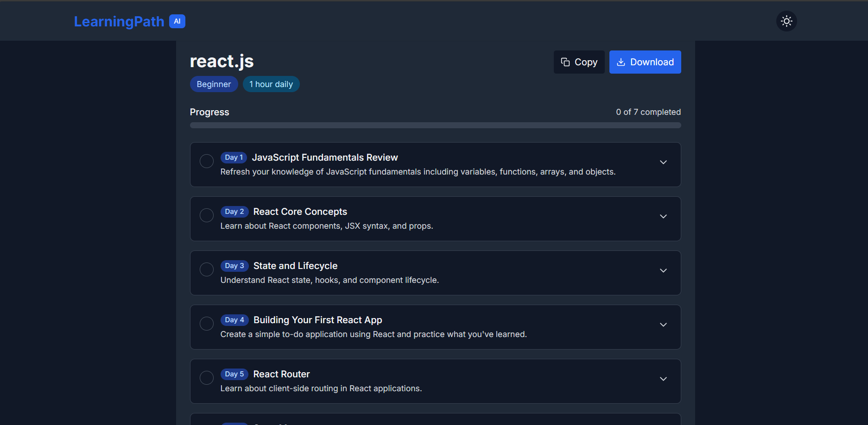Screen dimensions: 868x425
Task: Click 'Refresh your knowledge of JavaScript' description
Action: (418, 172)
